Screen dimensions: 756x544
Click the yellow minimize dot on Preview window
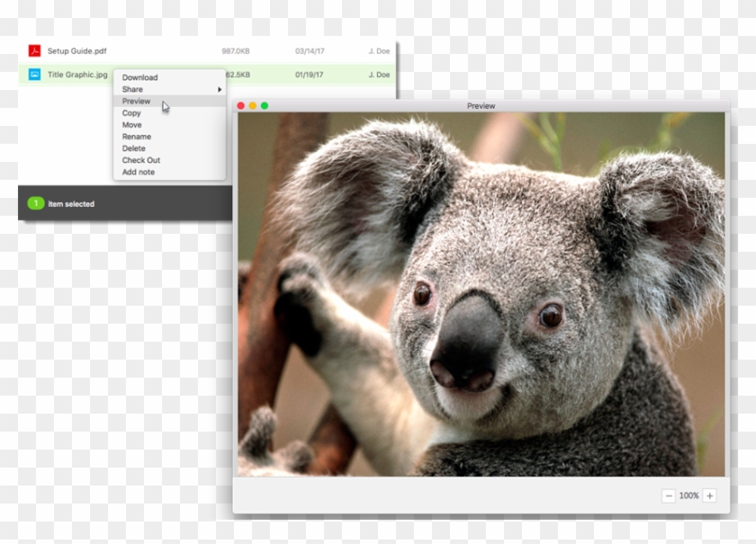tap(250, 106)
